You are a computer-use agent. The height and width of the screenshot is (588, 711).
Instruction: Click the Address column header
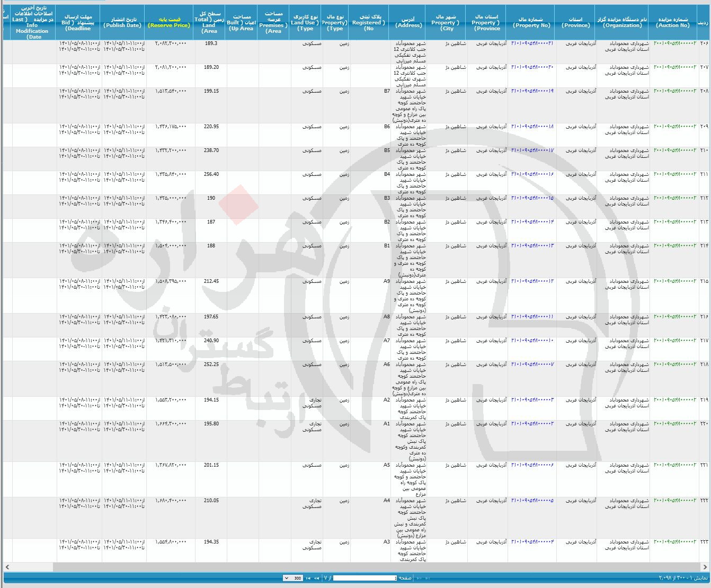tap(408, 22)
